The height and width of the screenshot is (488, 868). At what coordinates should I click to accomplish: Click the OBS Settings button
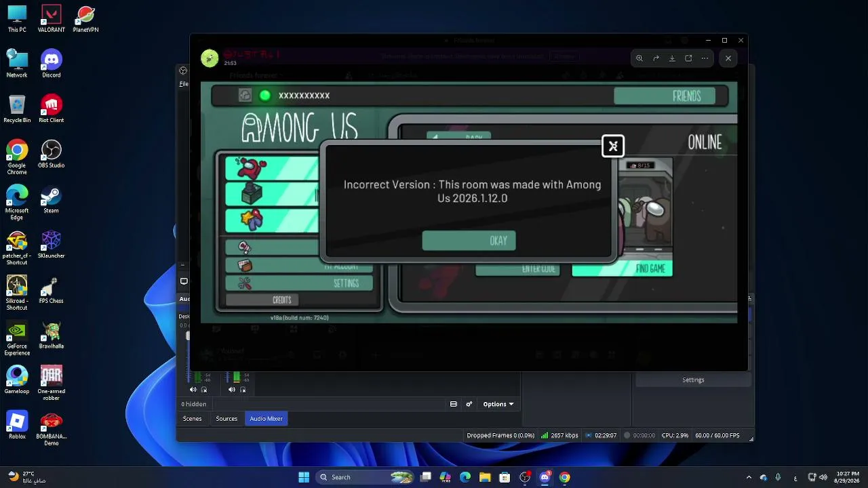pos(693,380)
